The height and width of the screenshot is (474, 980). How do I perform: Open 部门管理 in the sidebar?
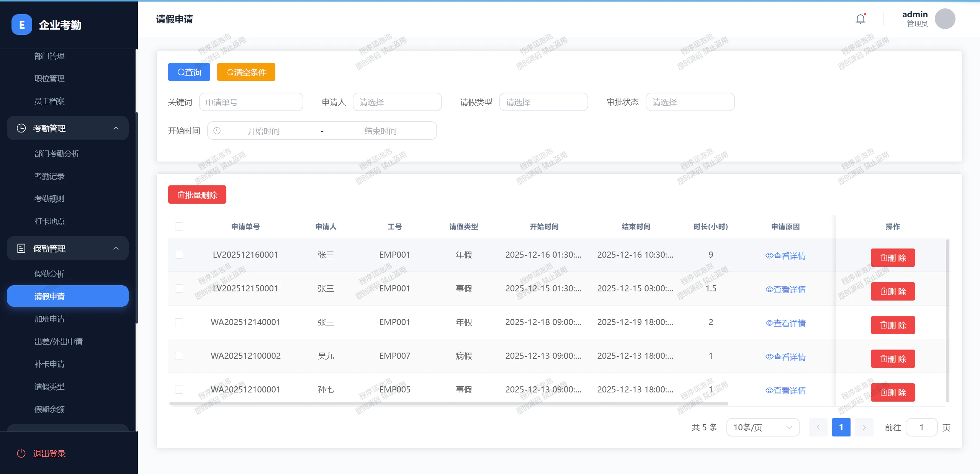[49, 56]
